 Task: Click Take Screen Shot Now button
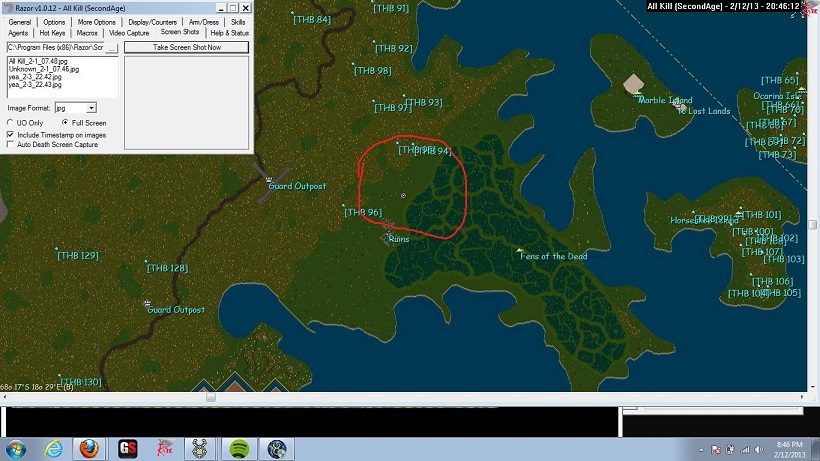[187, 47]
